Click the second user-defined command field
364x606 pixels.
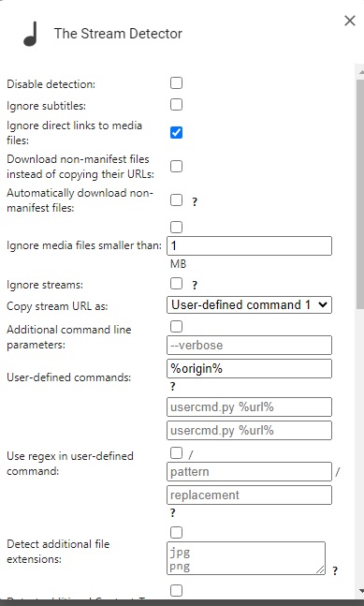click(249, 406)
